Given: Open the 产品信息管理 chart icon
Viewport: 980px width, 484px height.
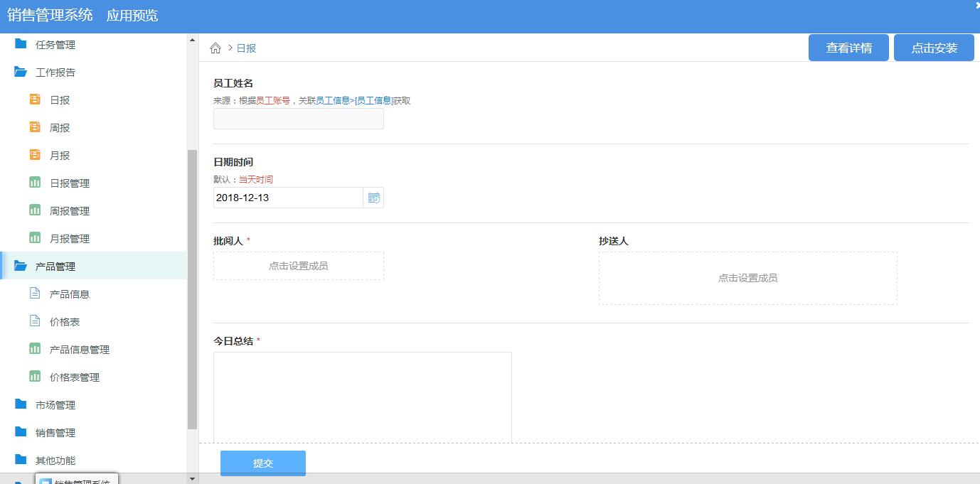Looking at the screenshot, I should (x=33, y=349).
